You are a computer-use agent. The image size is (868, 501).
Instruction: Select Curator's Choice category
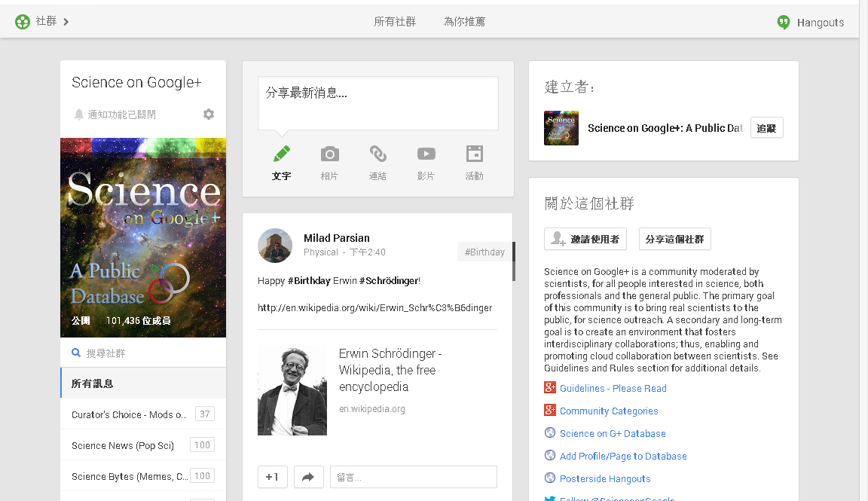coord(143,414)
